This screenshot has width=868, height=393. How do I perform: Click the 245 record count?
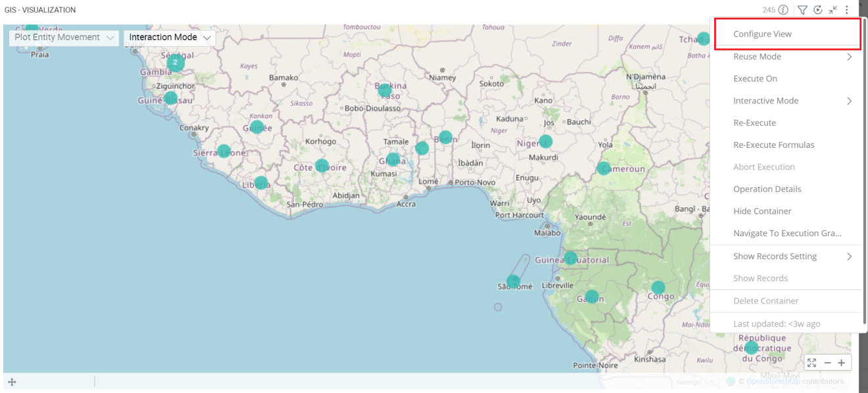(x=769, y=10)
